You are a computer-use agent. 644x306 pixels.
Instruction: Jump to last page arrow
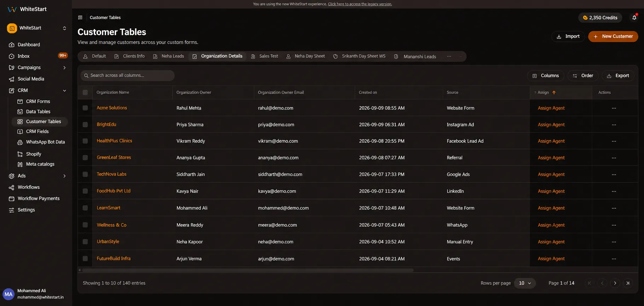tap(628, 283)
